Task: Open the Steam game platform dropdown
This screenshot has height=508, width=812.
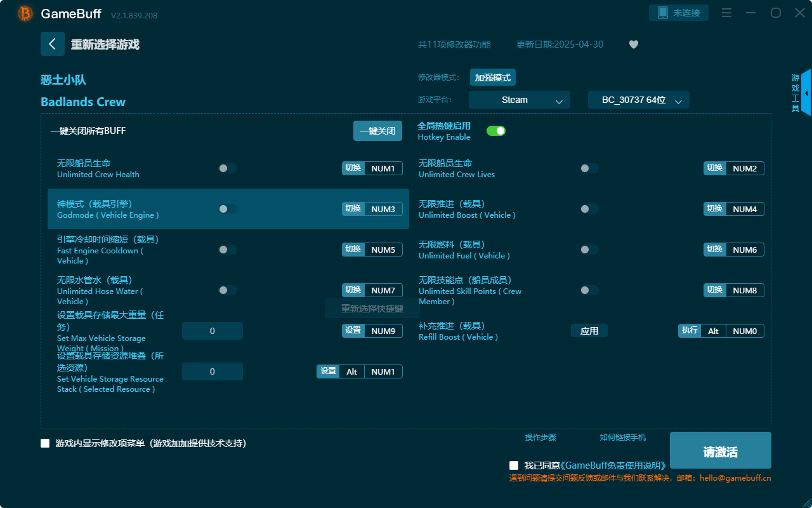Action: pos(519,100)
